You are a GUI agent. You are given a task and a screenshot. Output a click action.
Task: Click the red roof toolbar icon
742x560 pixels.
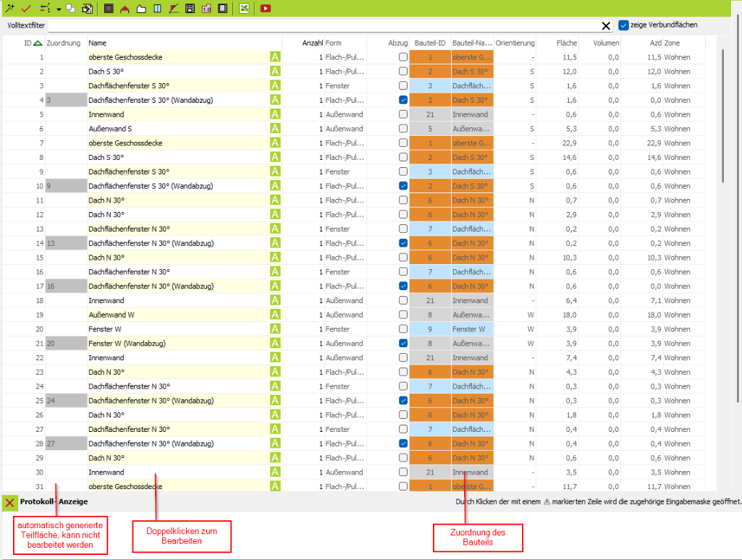pos(125,9)
